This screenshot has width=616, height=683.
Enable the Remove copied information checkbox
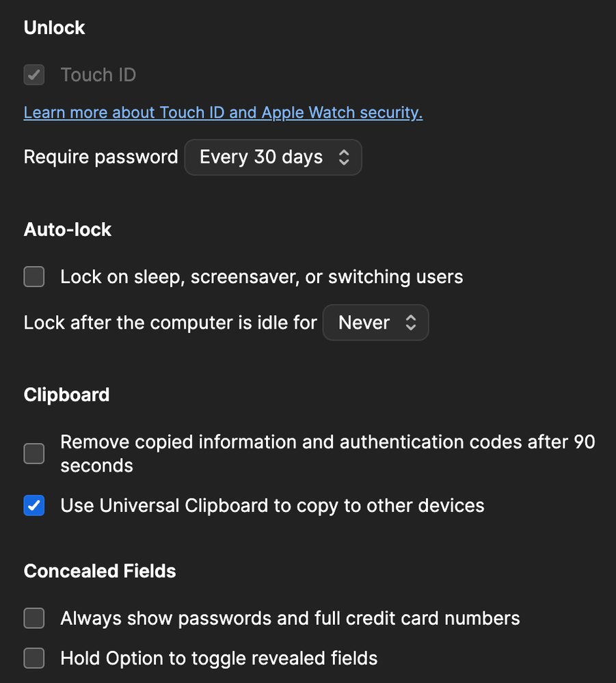(x=34, y=453)
